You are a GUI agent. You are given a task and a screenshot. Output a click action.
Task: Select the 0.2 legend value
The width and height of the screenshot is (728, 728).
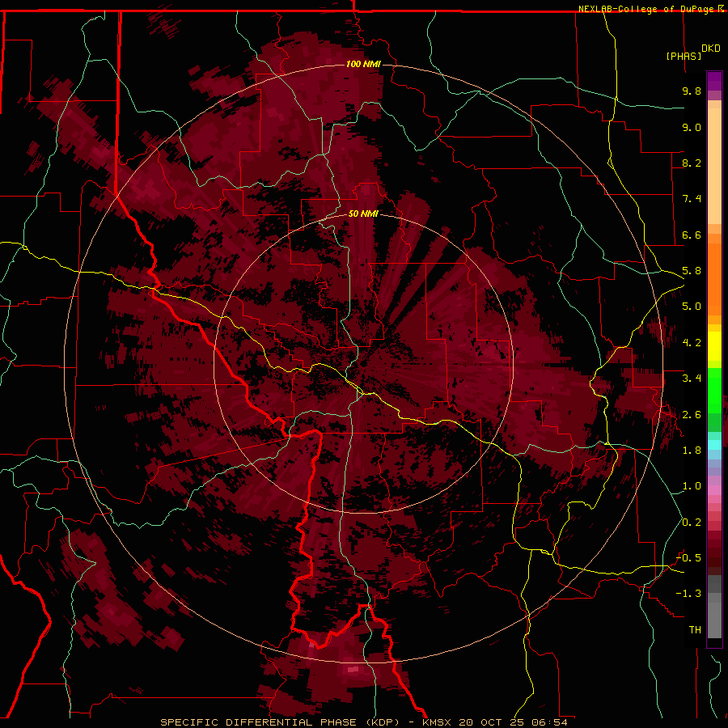click(692, 523)
